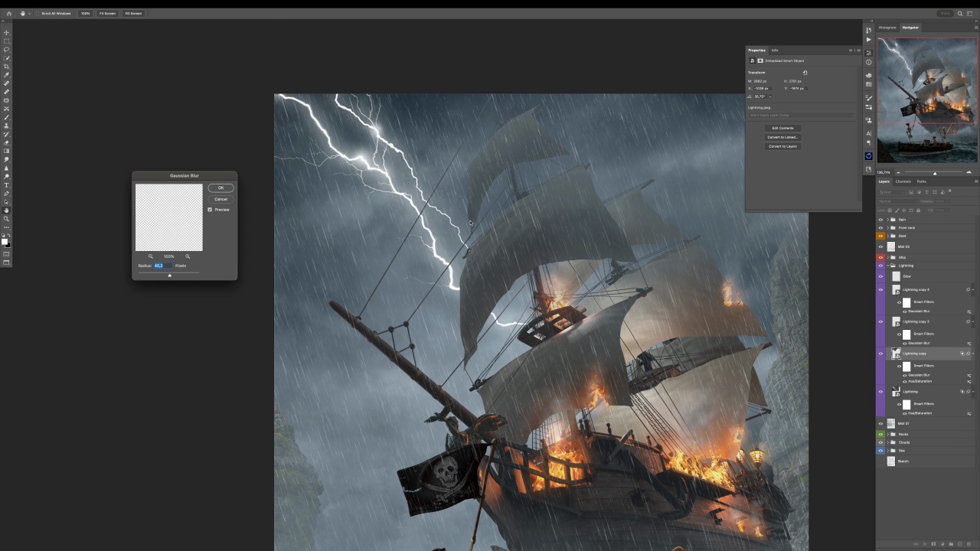This screenshot has width=980, height=551.
Task: Collapse the Lightning layer group
Action: click(887, 266)
